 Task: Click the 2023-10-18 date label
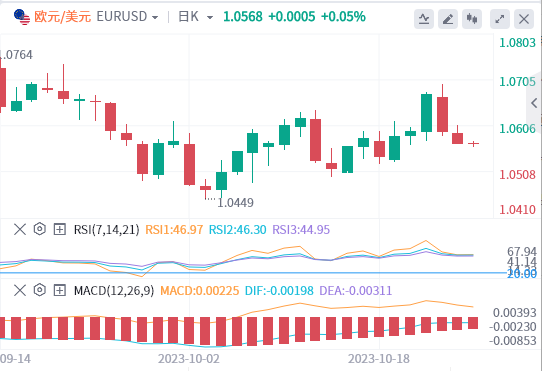(379, 359)
